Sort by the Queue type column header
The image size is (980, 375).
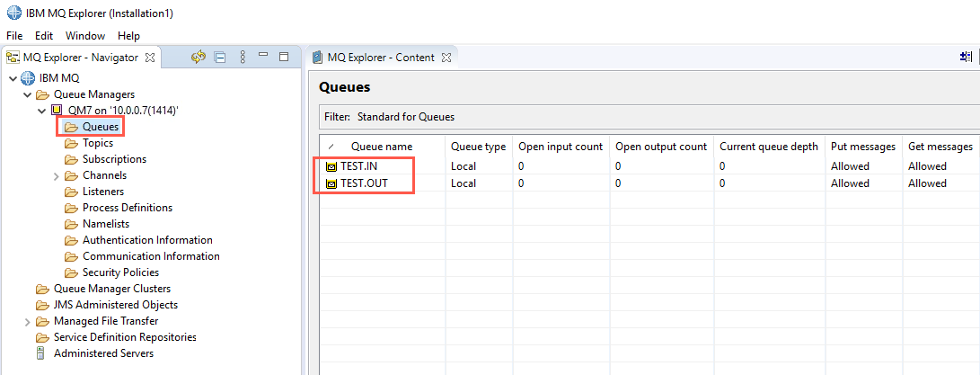coord(479,147)
